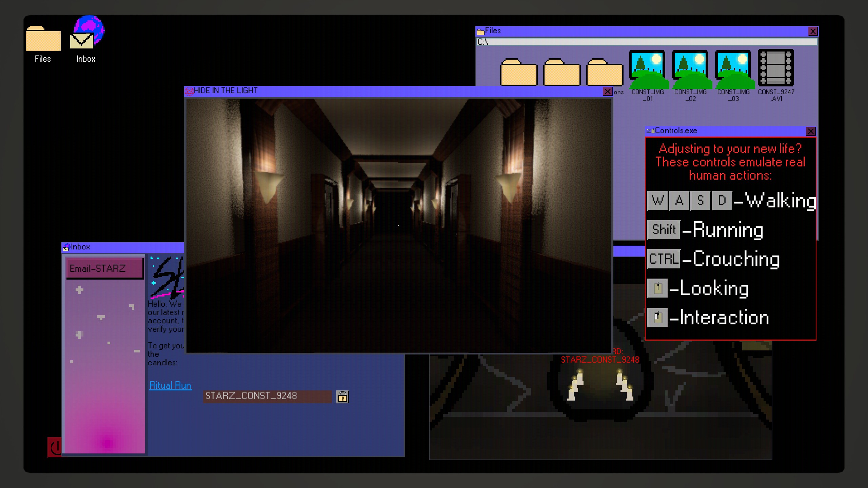
Task: Open the second folder in the Files window
Action: pos(561,73)
